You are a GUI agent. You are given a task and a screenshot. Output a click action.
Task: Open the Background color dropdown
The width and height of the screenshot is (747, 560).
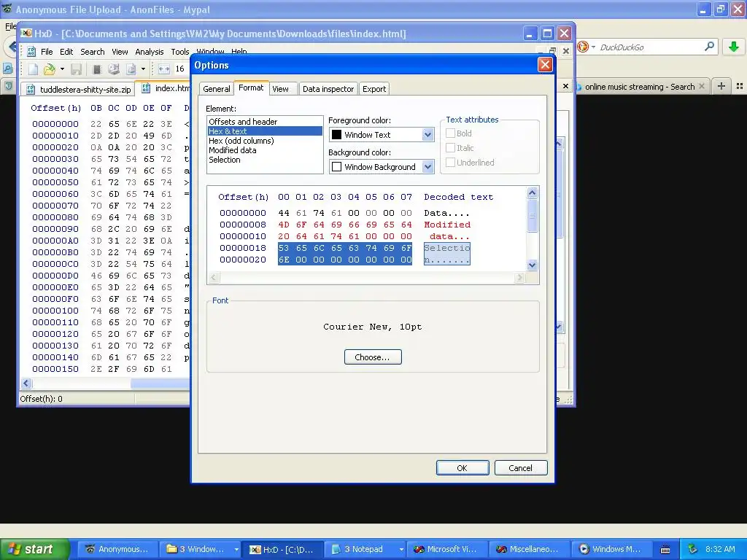click(427, 167)
